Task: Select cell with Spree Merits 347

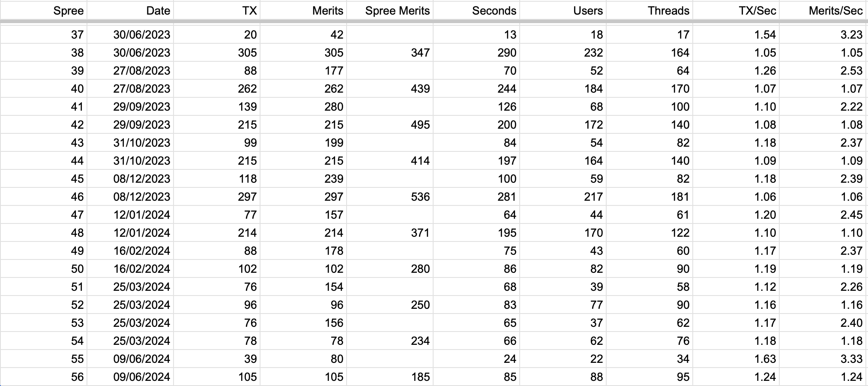Action: [390, 52]
